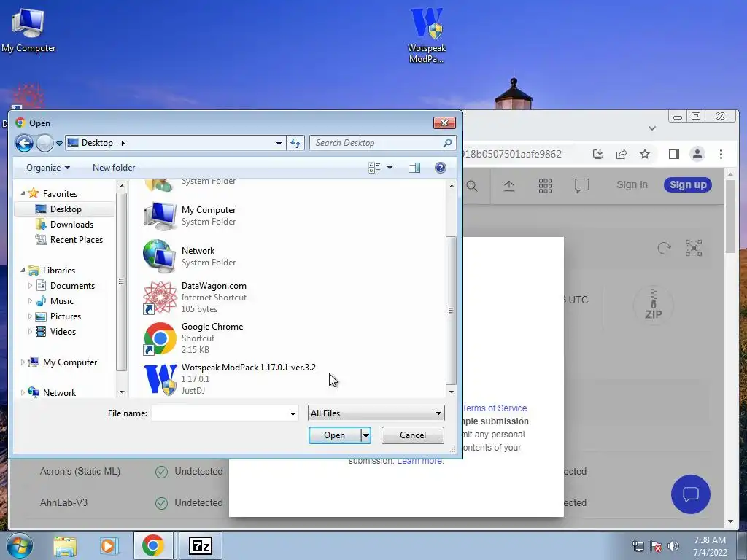The height and width of the screenshot is (560, 747).
Task: Click the address bar dropdown arrow after Desktop
Action: pos(279,143)
